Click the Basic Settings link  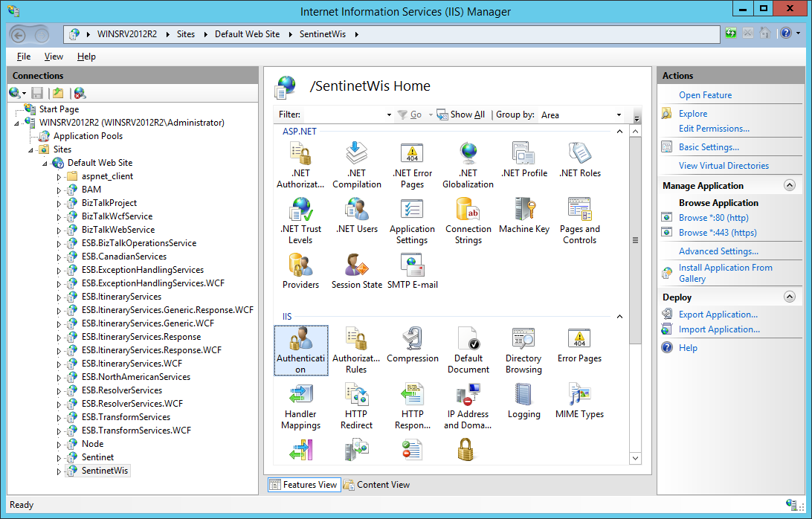(x=709, y=147)
